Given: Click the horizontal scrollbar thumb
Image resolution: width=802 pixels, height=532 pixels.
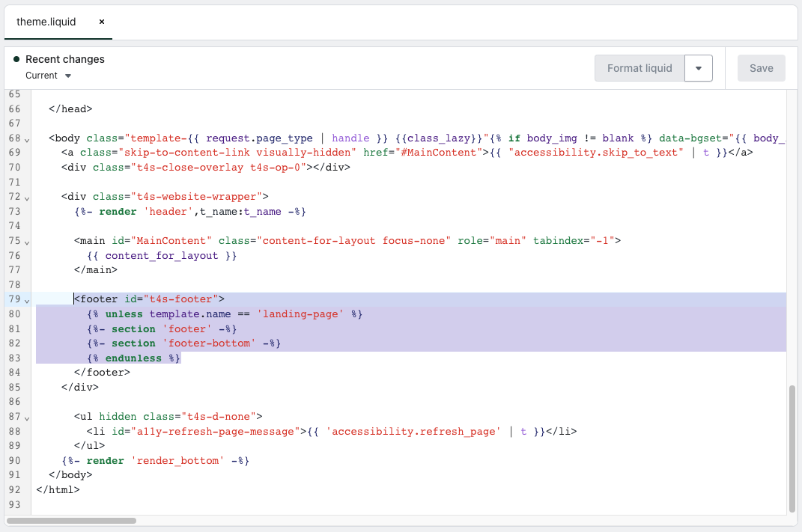Looking at the screenshot, I should 71,520.
